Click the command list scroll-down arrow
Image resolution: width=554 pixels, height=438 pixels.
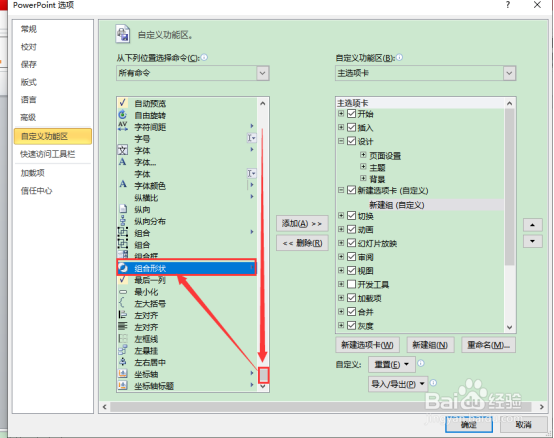pyautogui.click(x=263, y=386)
